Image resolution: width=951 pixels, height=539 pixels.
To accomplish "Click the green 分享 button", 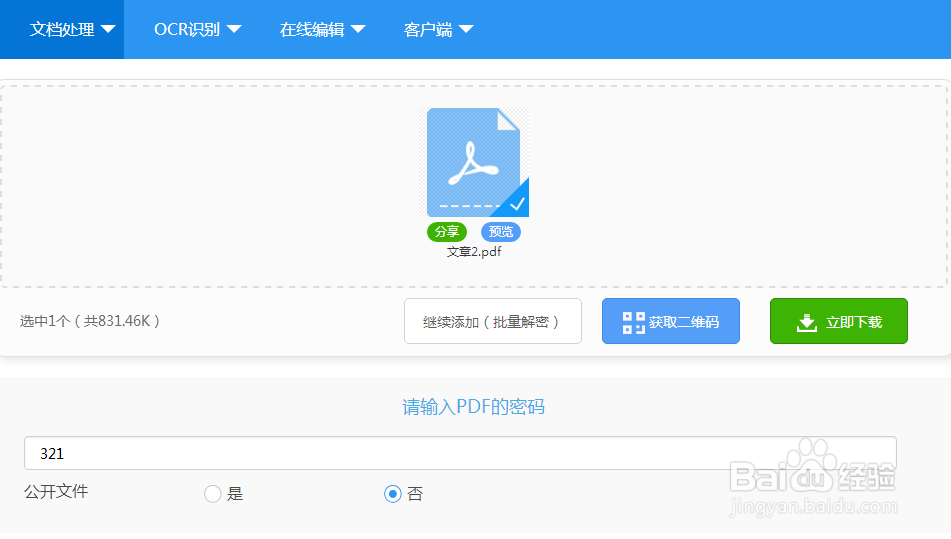I will 447,232.
